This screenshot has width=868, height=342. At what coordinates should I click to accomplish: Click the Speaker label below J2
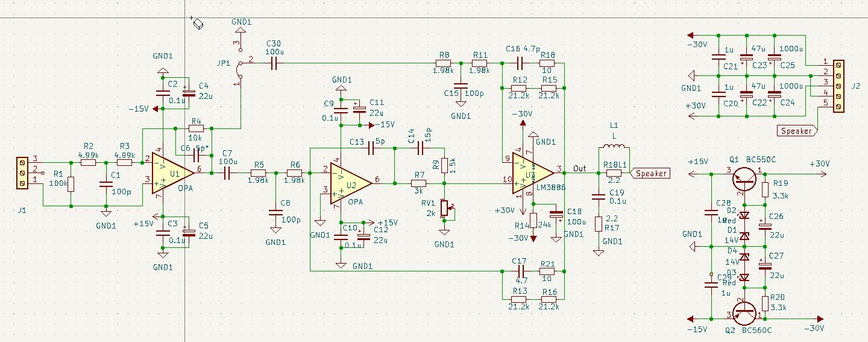(796, 131)
